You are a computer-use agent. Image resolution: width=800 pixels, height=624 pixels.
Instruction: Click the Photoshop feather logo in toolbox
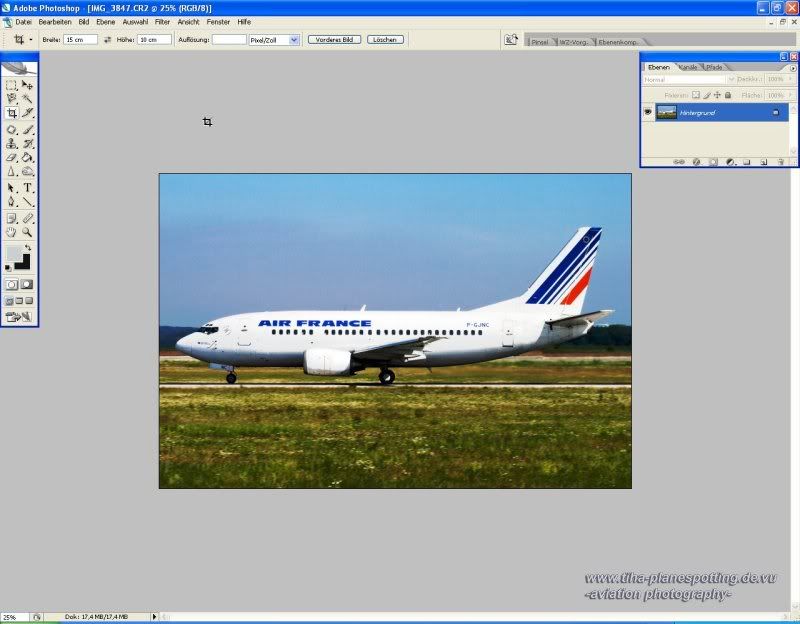19,68
